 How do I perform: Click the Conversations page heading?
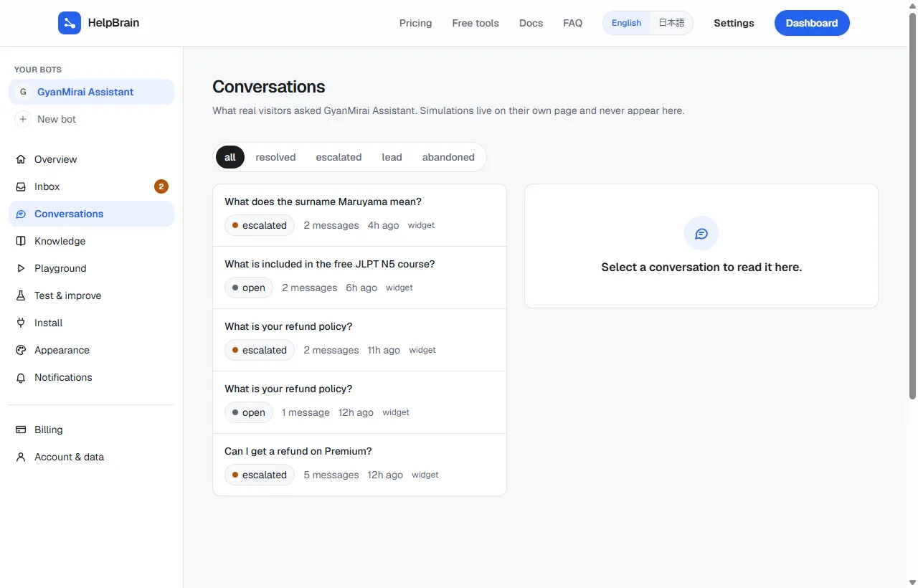coord(269,87)
